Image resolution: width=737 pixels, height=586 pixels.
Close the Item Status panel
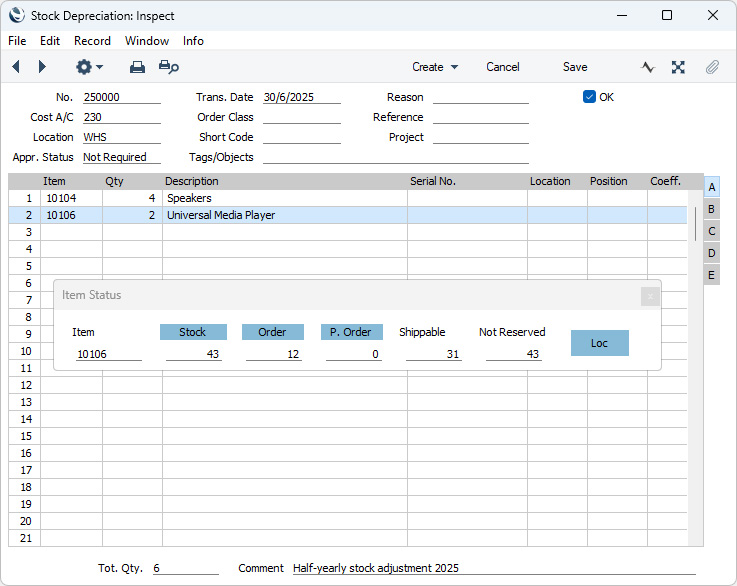651,297
